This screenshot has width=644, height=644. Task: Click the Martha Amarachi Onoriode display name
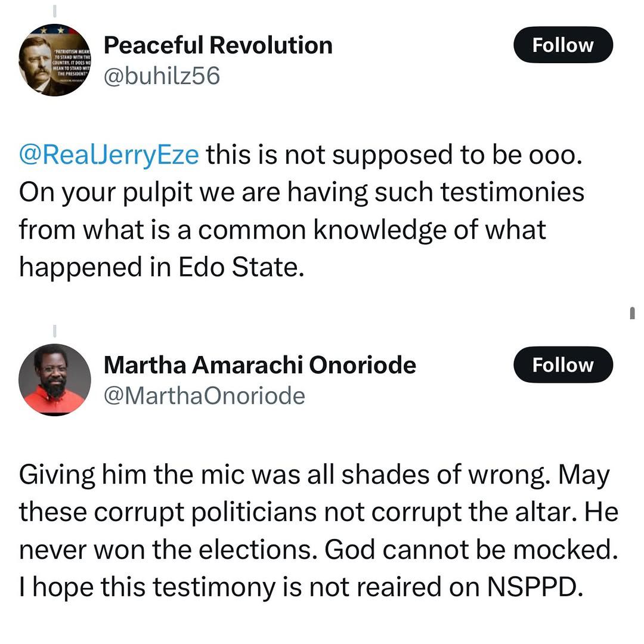[x=259, y=365]
